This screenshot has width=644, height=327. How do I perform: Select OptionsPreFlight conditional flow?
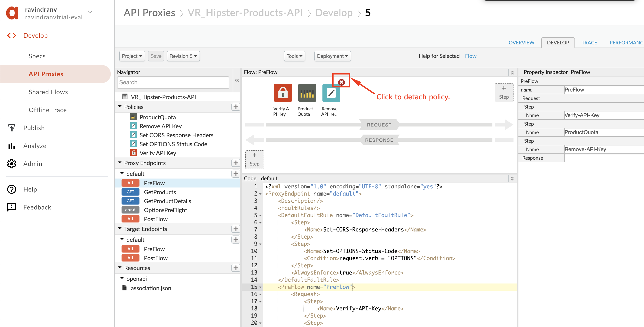(x=165, y=210)
